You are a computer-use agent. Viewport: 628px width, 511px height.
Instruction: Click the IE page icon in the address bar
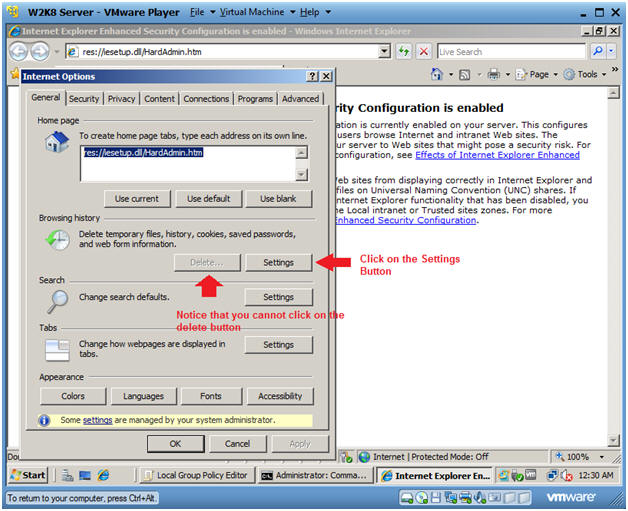(x=72, y=52)
